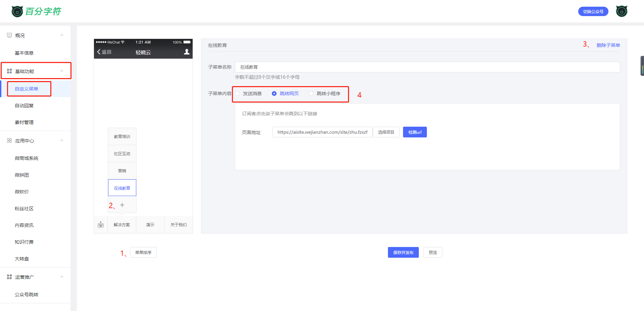Select the 教育培训 submenu item in preview
Image resolution: width=644 pixels, height=311 pixels.
click(x=122, y=136)
